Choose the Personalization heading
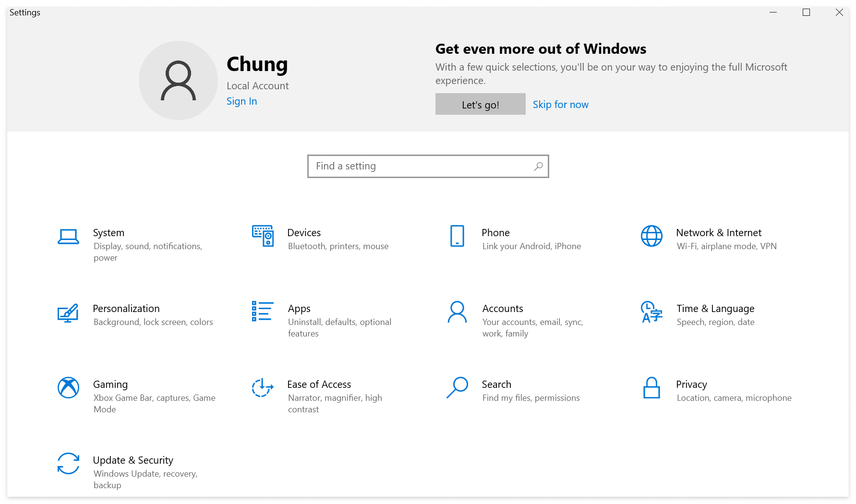 coord(126,309)
